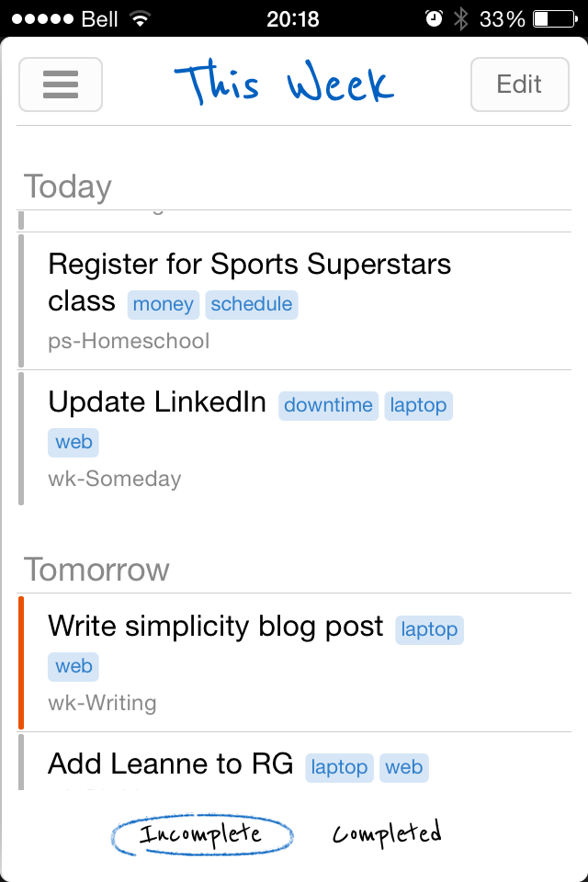Tap the This Week title
This screenshot has width=588, height=882.
(x=287, y=85)
